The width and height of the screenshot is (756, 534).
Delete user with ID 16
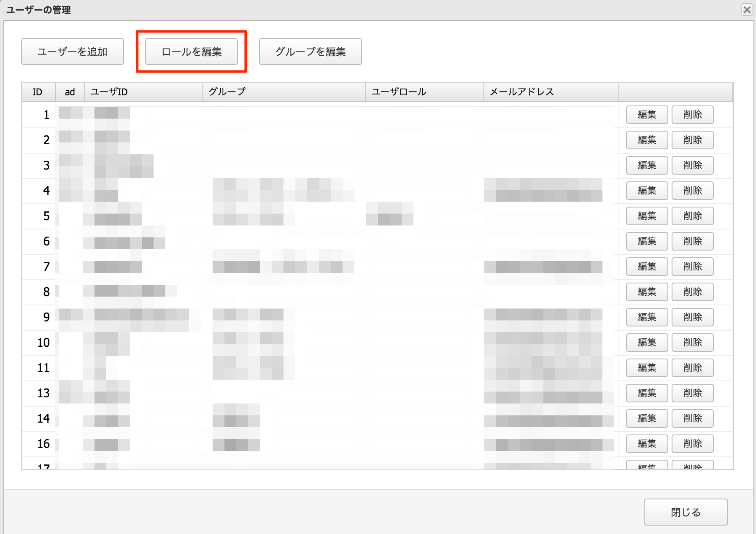[693, 444]
